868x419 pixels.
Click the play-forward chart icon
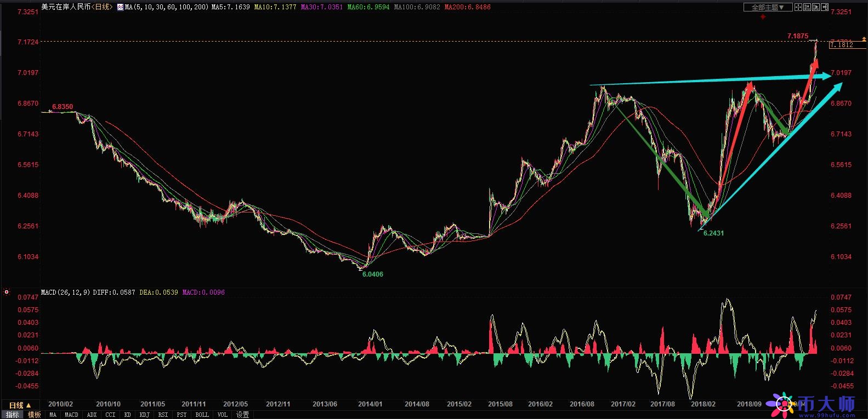coord(816,7)
